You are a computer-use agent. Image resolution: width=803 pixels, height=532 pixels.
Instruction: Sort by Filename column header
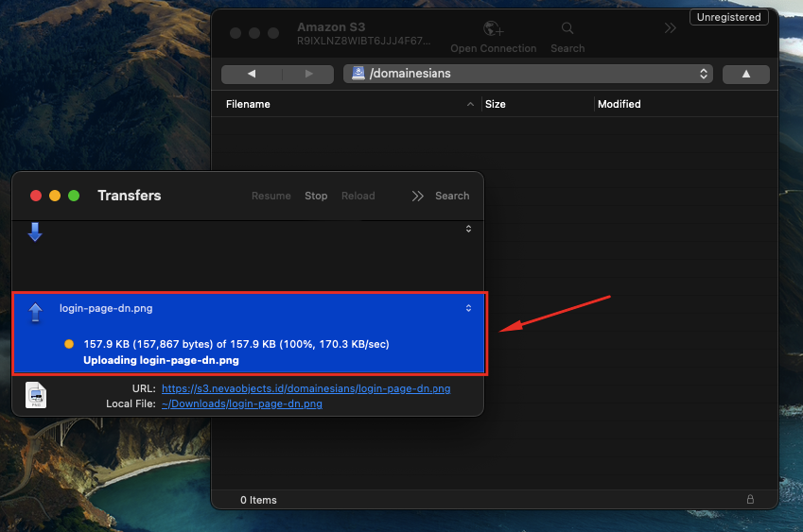(248, 104)
